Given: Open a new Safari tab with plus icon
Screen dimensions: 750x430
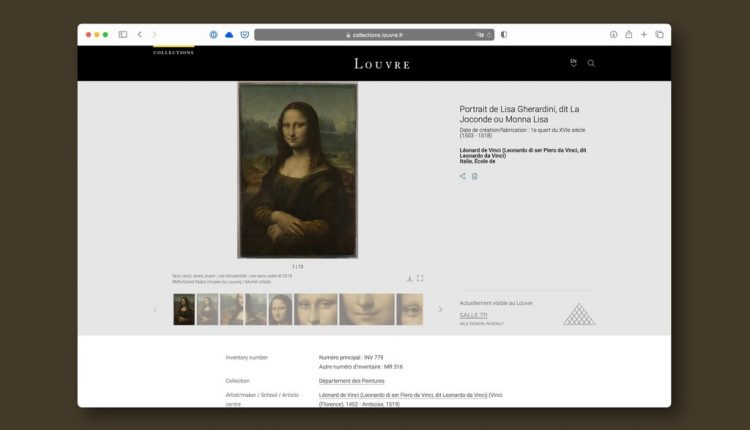Looking at the screenshot, I should [644, 34].
